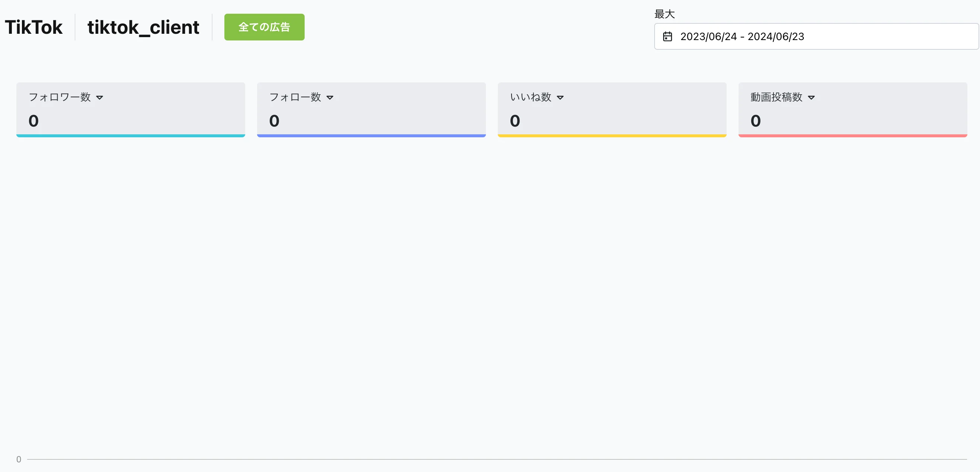
Task: Click the tiktok_client account title
Action: point(143,27)
